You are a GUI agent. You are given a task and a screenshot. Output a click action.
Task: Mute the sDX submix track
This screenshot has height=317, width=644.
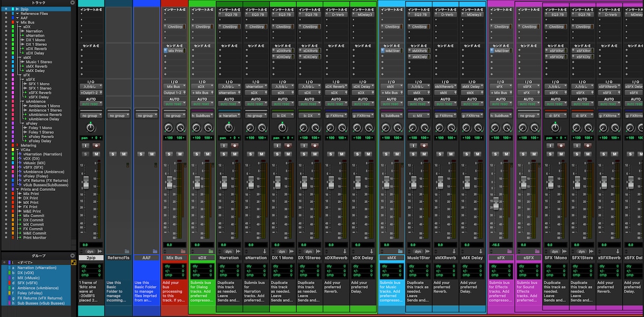point(207,154)
